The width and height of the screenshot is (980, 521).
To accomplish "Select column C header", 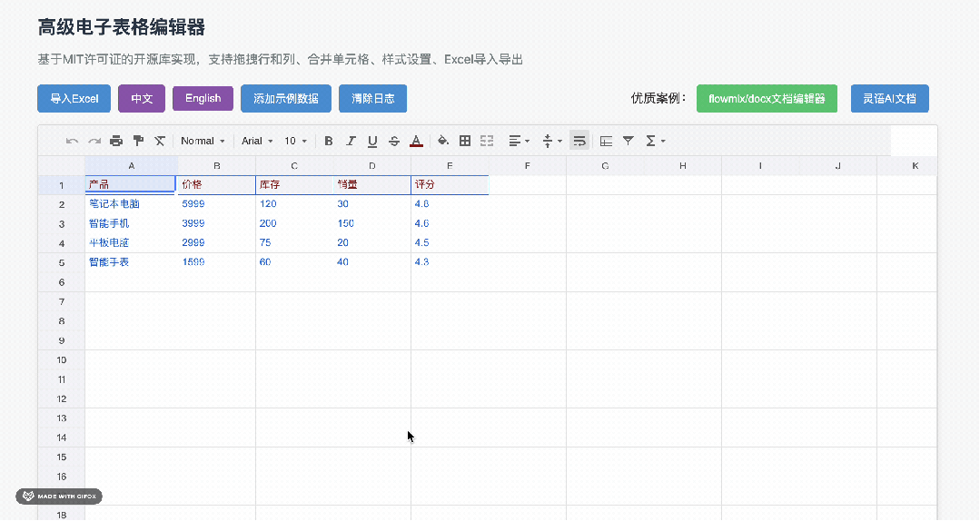I will (x=294, y=165).
